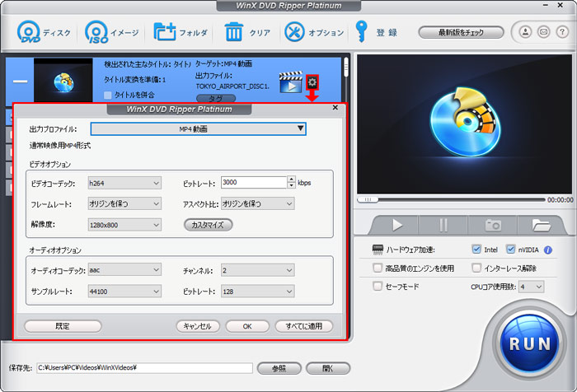
Task: Click the video bitrate 3000 field
Action: click(x=254, y=182)
